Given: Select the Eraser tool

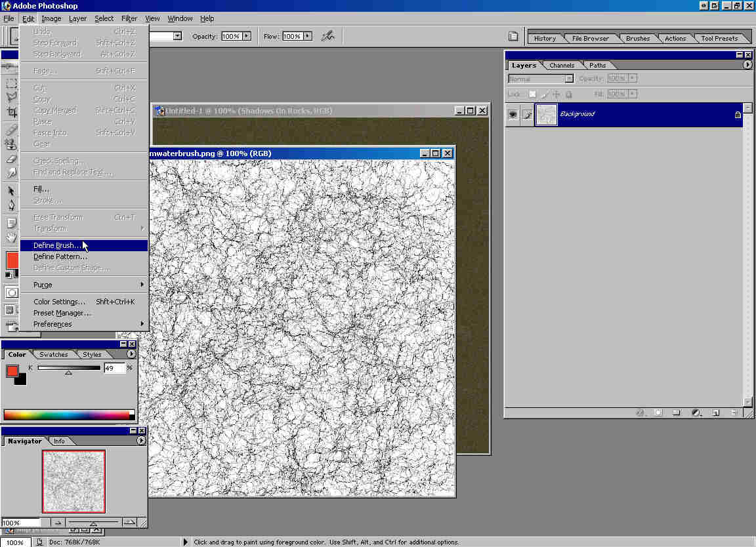Looking at the screenshot, I should point(11,159).
